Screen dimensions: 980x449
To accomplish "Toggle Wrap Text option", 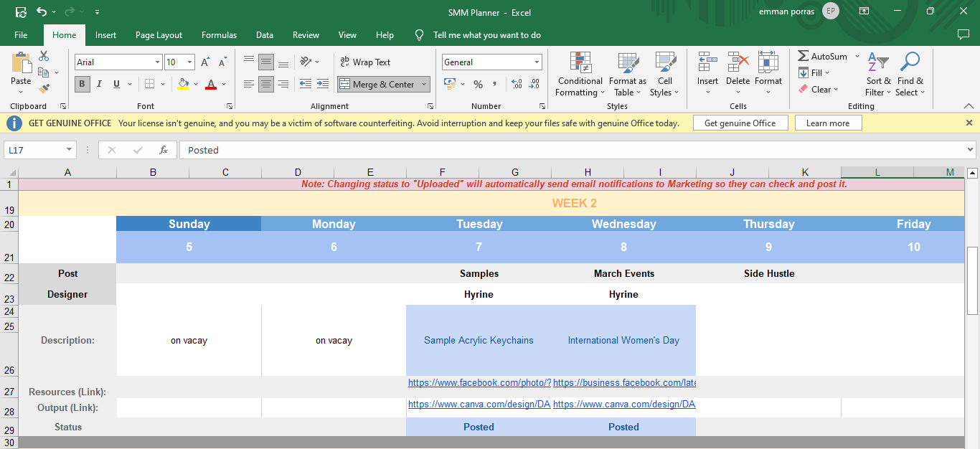I will 365,62.
